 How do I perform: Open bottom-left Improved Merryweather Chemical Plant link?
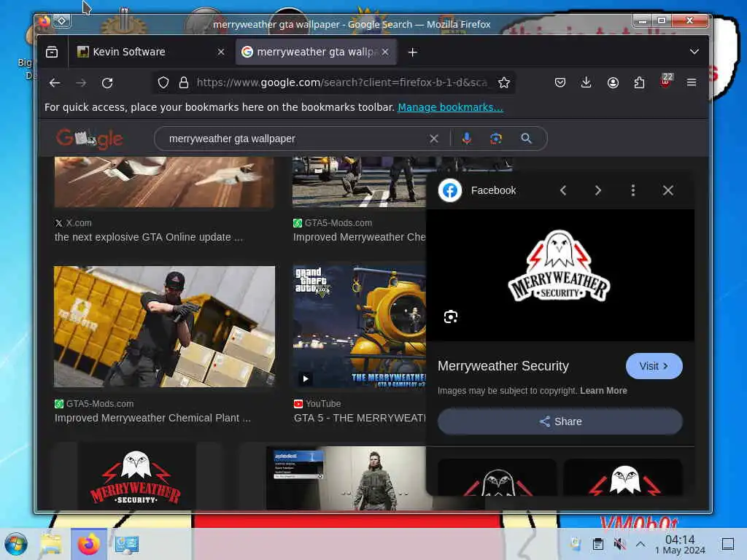point(152,418)
